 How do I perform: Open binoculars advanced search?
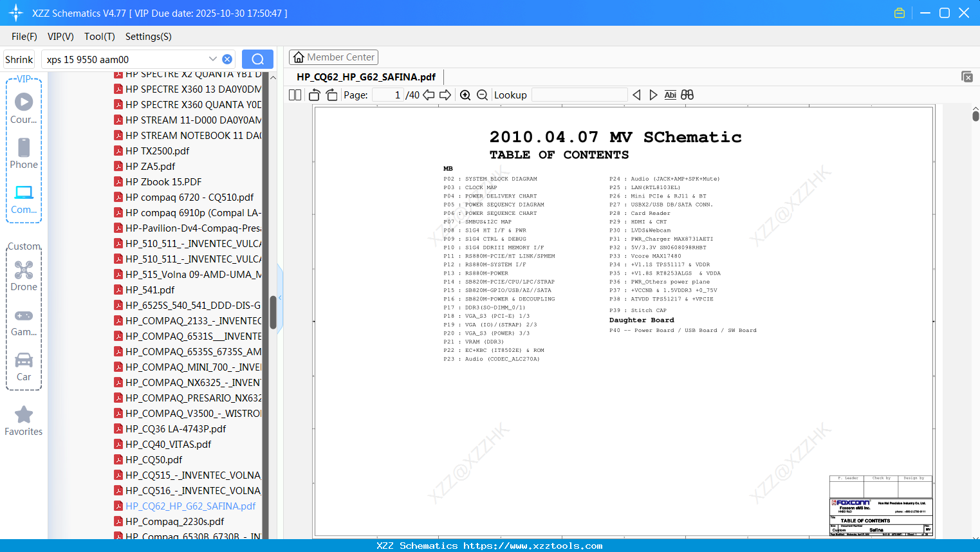pos(687,95)
